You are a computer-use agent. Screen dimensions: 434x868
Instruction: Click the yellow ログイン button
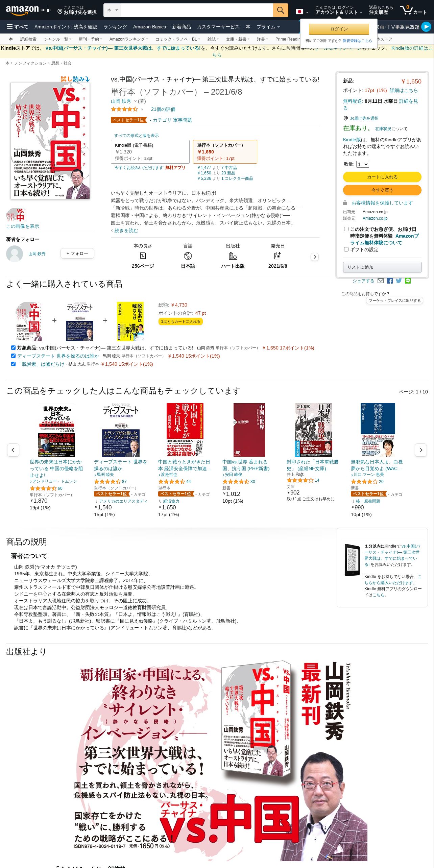pyautogui.click(x=339, y=29)
